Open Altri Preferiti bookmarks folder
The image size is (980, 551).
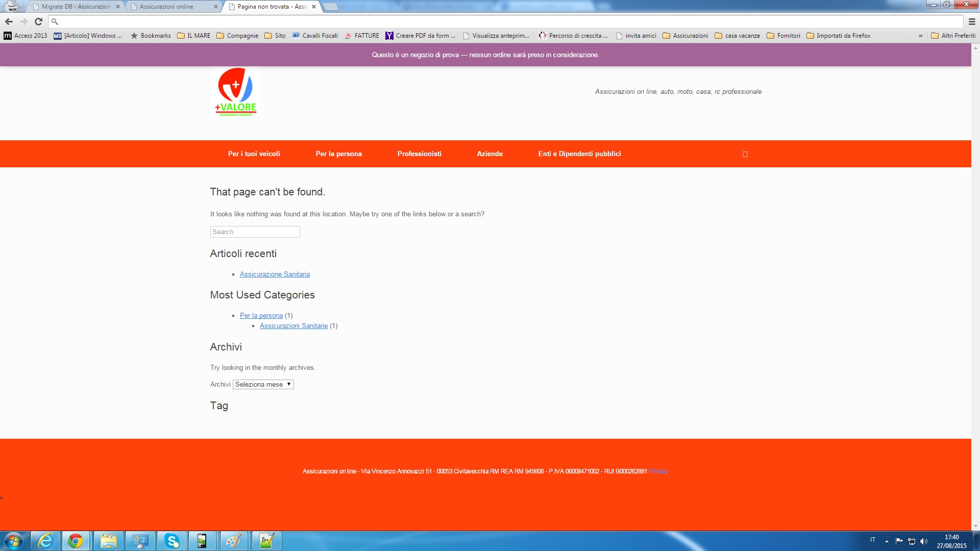[x=953, y=36]
